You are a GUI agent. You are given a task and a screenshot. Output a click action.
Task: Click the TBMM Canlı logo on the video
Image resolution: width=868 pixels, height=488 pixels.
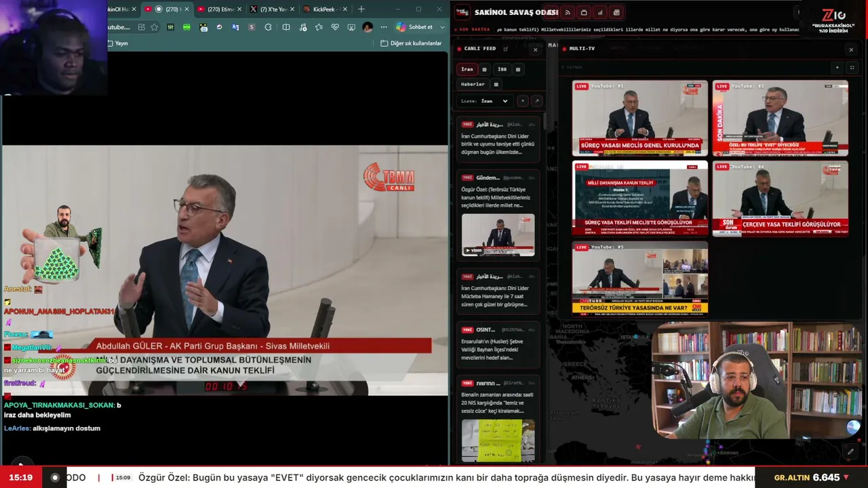[x=389, y=177]
